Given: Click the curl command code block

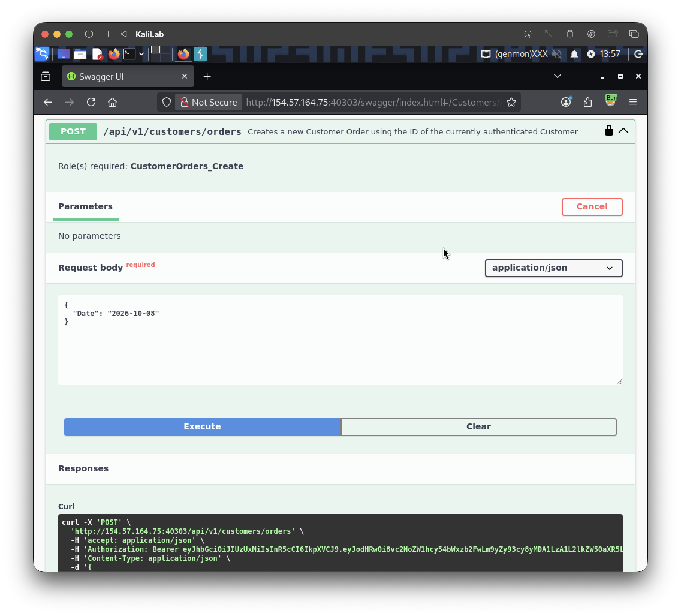Looking at the screenshot, I should coord(340,543).
